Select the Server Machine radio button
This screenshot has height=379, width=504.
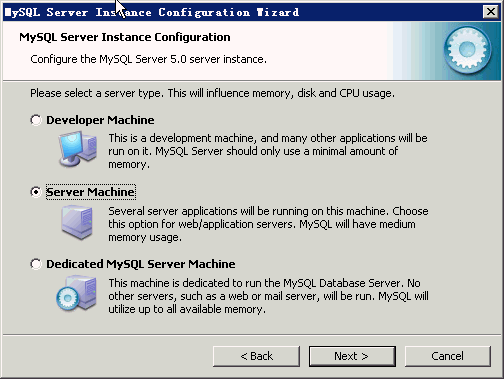click(36, 192)
